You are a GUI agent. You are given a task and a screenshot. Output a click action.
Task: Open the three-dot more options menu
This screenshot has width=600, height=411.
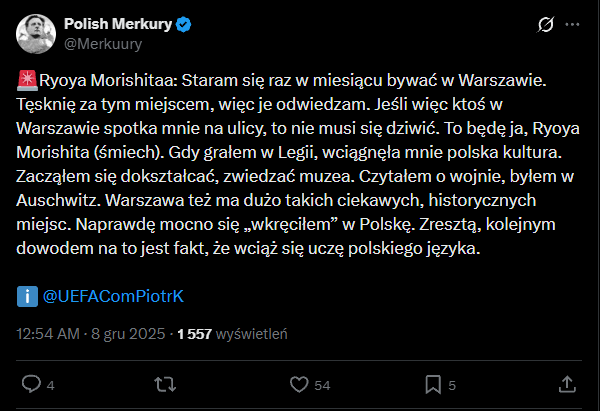pyautogui.click(x=572, y=24)
